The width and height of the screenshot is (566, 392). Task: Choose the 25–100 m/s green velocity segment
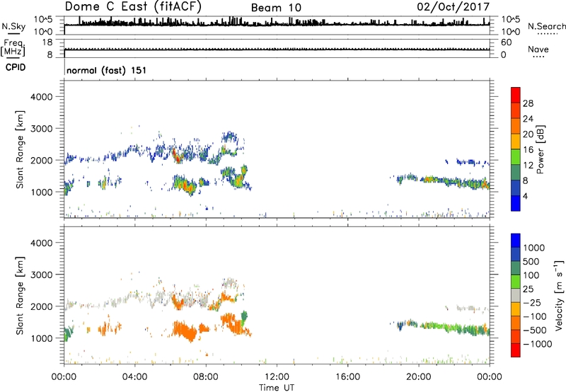[x=516, y=282]
